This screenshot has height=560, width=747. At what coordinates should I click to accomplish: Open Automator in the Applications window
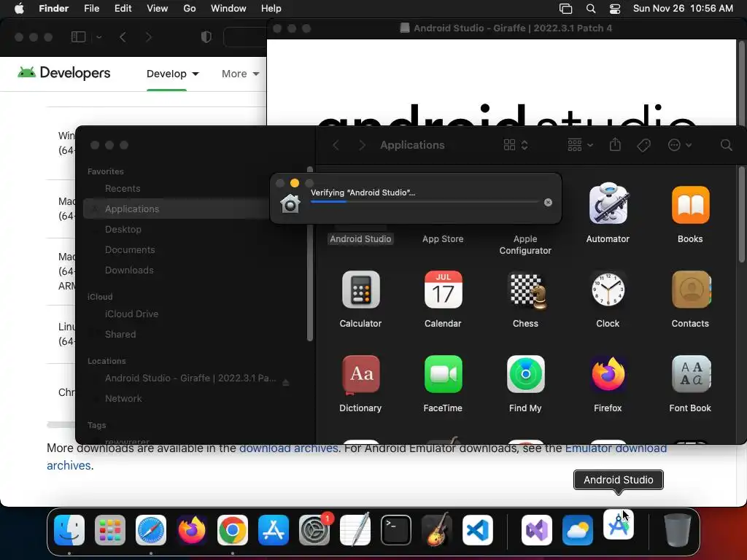pyautogui.click(x=608, y=204)
